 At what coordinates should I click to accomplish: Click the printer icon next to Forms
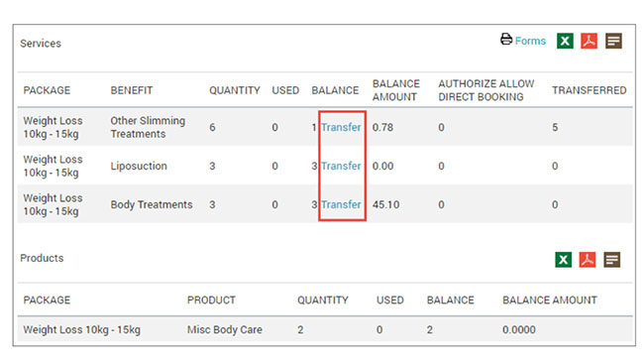coord(506,40)
